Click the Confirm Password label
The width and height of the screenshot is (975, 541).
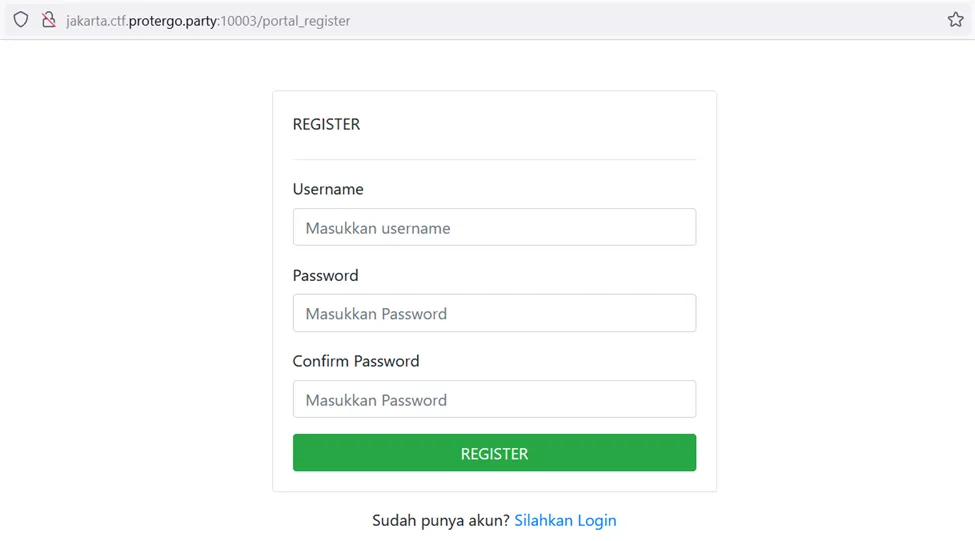356,361
